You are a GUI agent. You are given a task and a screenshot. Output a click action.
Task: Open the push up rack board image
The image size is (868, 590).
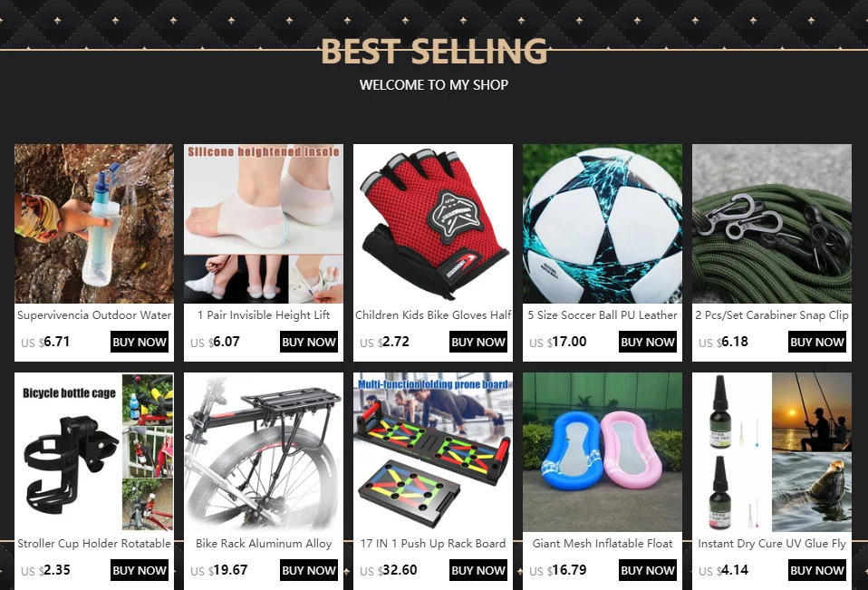433,452
